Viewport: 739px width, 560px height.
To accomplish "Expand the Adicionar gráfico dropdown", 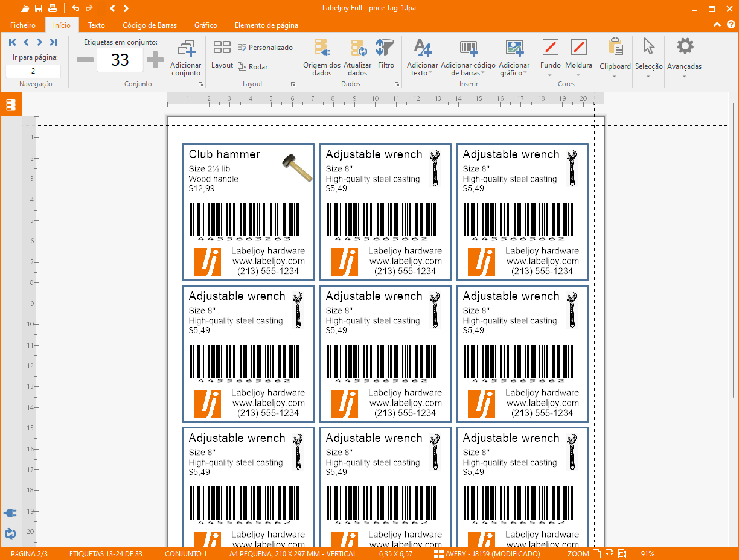I will click(x=525, y=74).
